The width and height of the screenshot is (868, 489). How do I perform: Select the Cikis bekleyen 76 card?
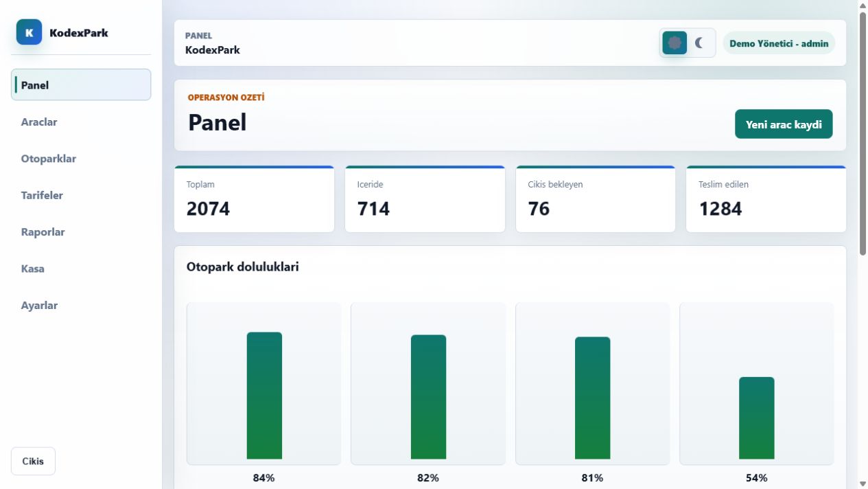[596, 199]
